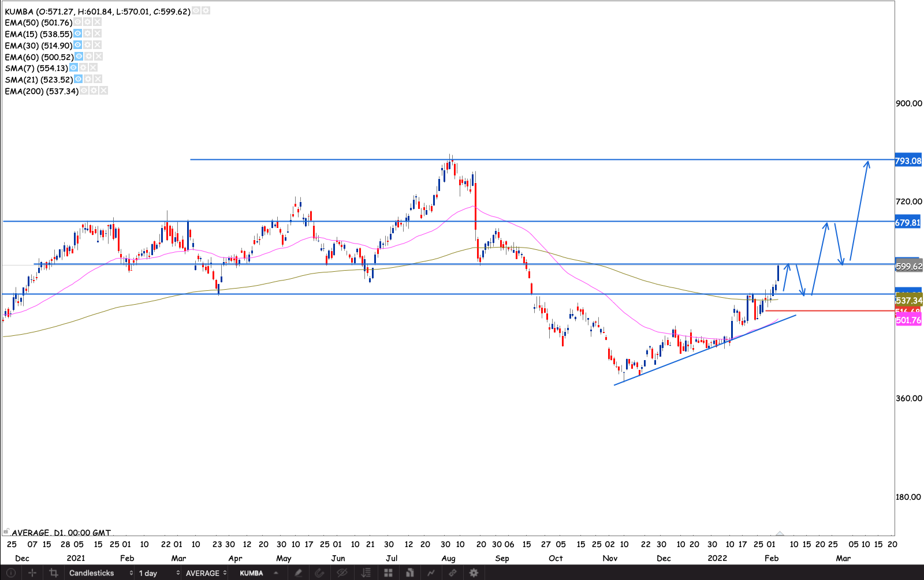Image resolution: width=924 pixels, height=580 pixels.
Task: Click the crop tool in bottom toolbar
Action: coord(54,572)
